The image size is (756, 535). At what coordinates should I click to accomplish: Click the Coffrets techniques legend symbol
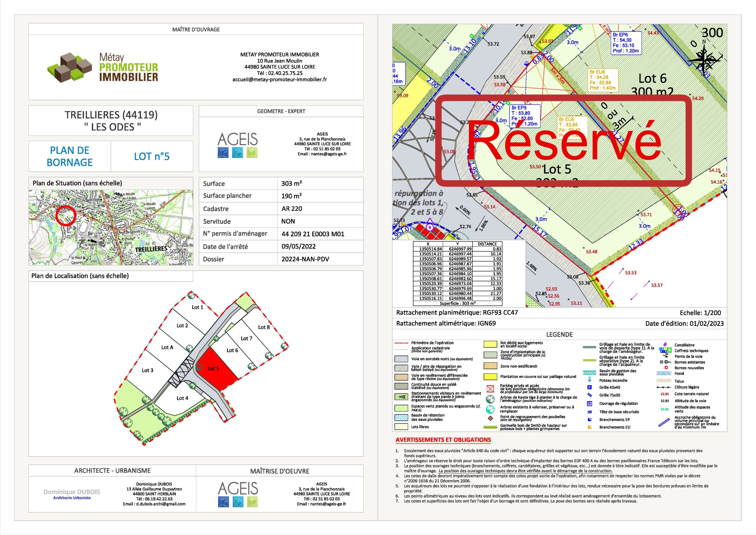click(665, 350)
